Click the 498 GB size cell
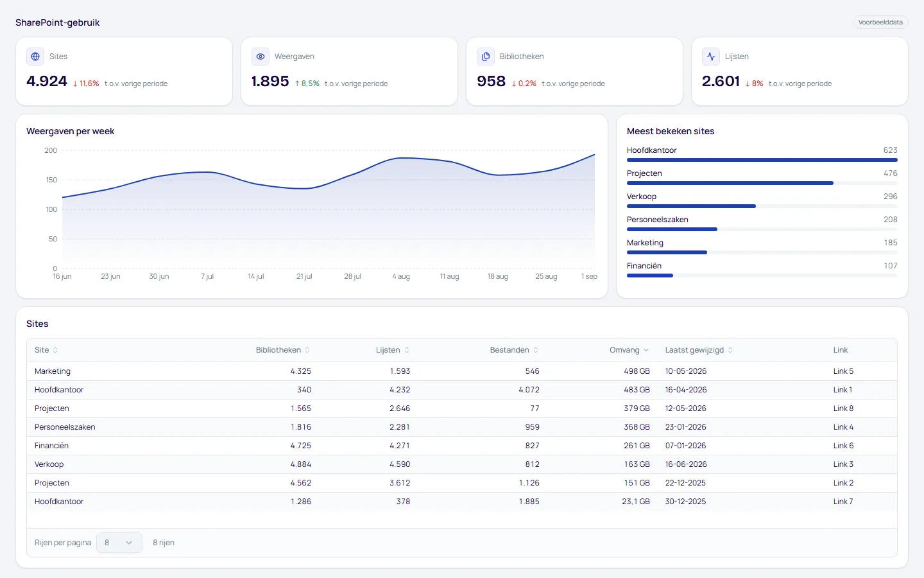Image resolution: width=924 pixels, height=578 pixels. [637, 371]
